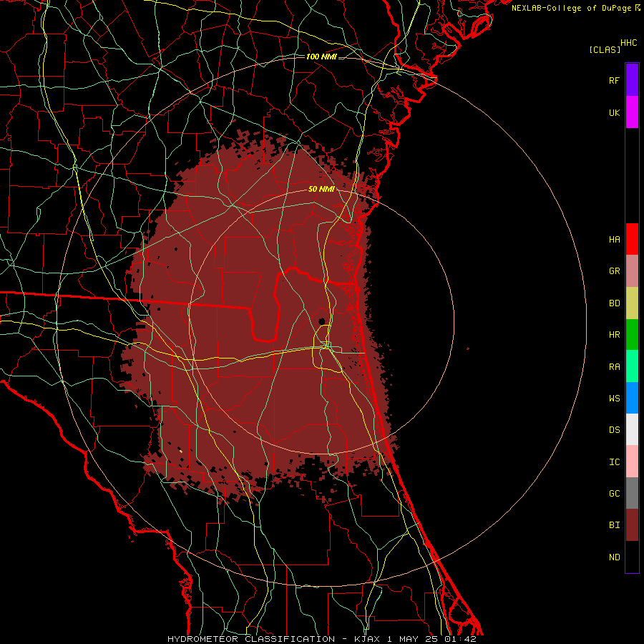Click the BI legend label

coord(614,525)
